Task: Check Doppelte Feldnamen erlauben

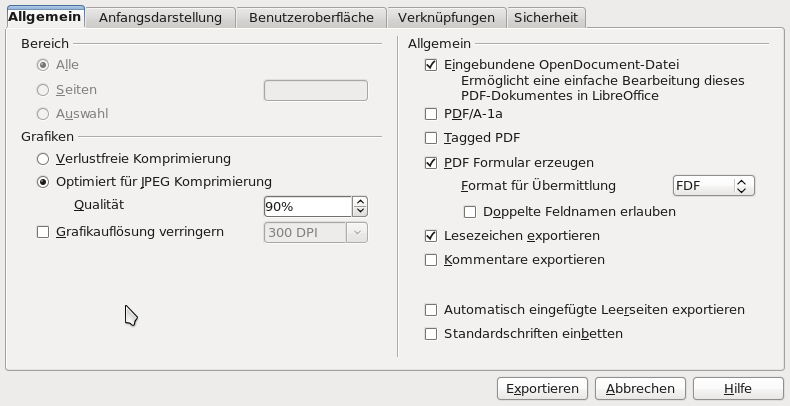Action: tap(470, 212)
